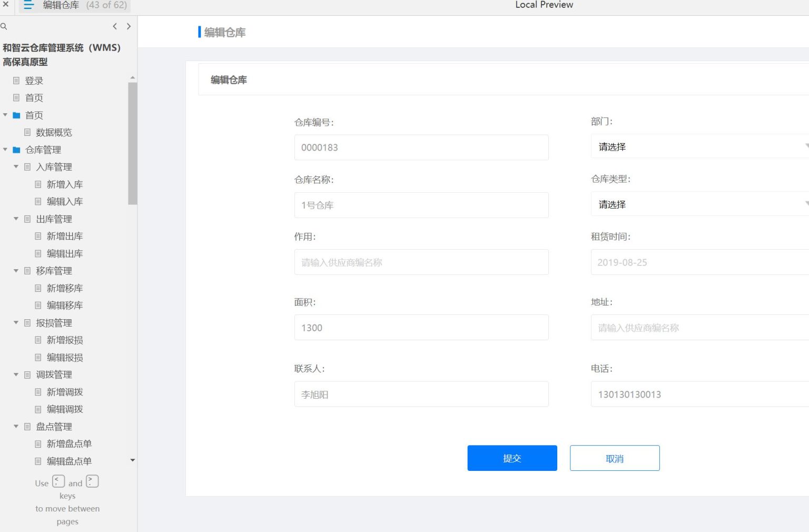This screenshot has width=809, height=532.
Task: Go to next page with right chevron
Action: pyautogui.click(x=129, y=26)
